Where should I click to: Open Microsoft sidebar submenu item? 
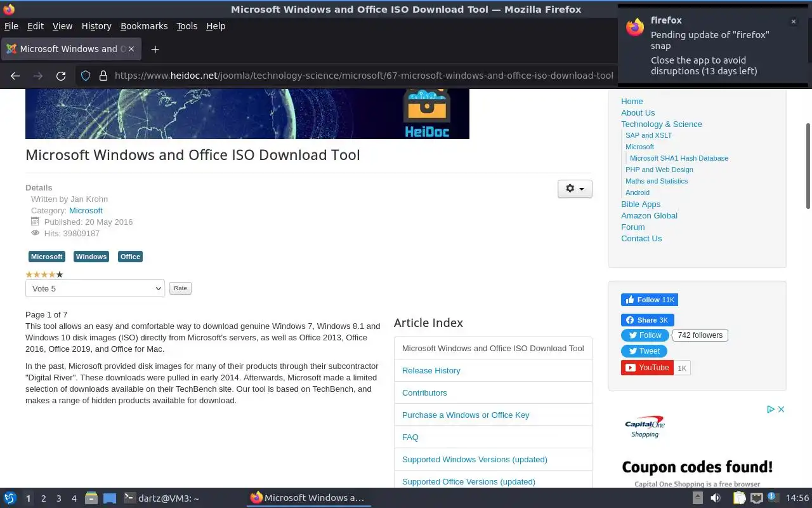(x=639, y=147)
